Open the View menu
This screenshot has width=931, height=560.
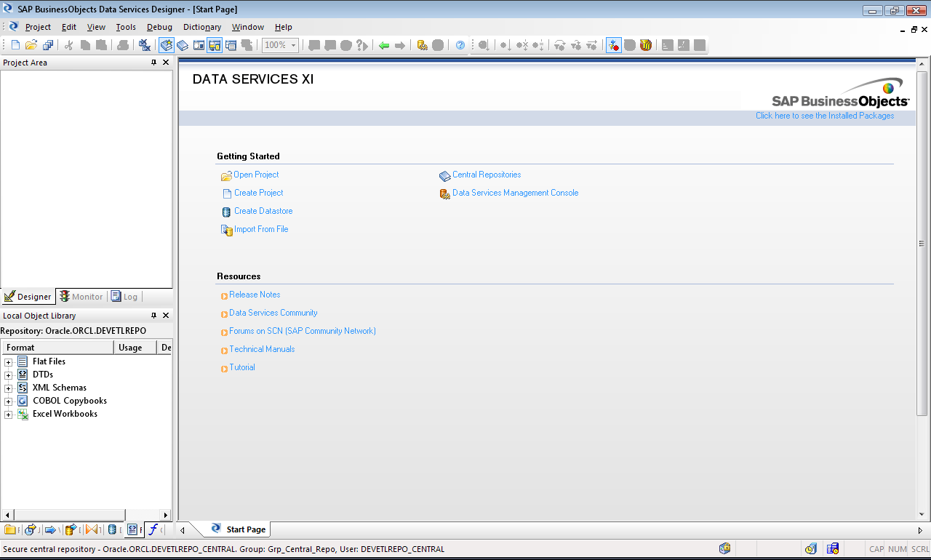(x=96, y=27)
